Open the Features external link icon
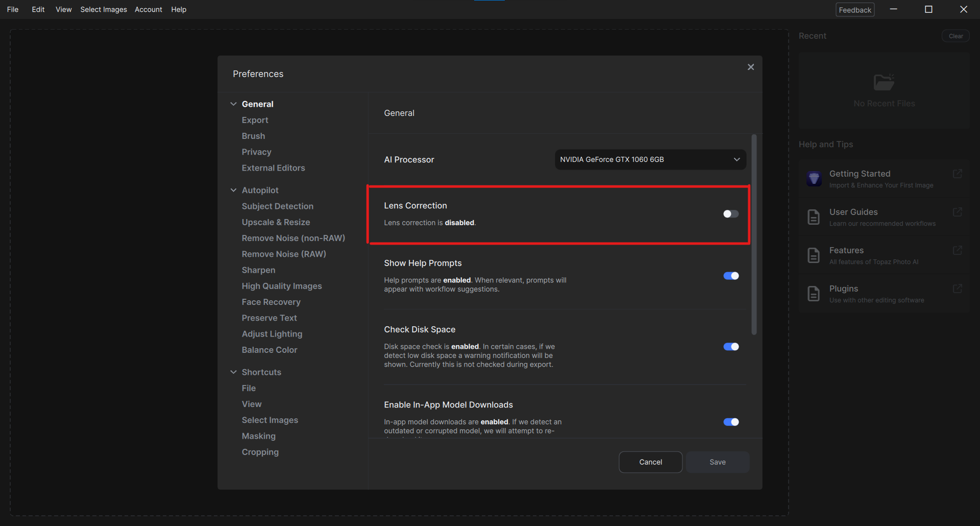The height and width of the screenshot is (526, 980). click(x=958, y=250)
